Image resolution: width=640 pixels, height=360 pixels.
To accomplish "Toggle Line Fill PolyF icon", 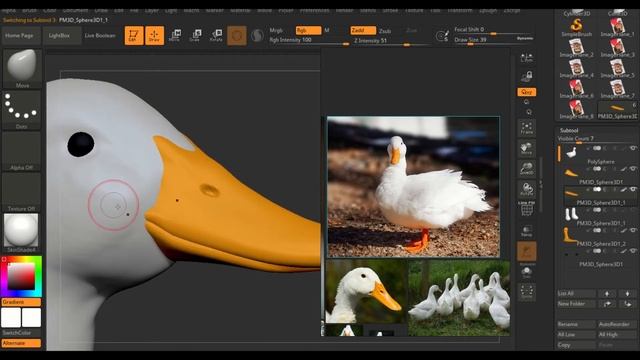I will pos(527,209).
